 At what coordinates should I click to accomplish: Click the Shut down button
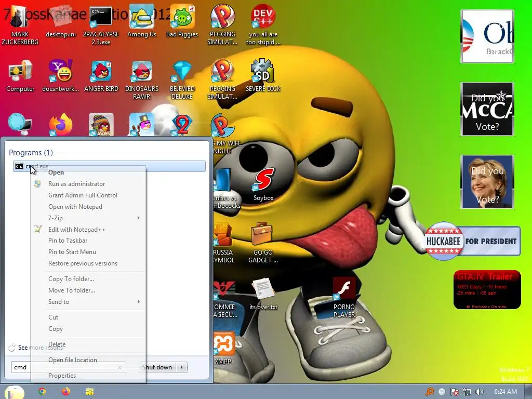tap(158, 367)
